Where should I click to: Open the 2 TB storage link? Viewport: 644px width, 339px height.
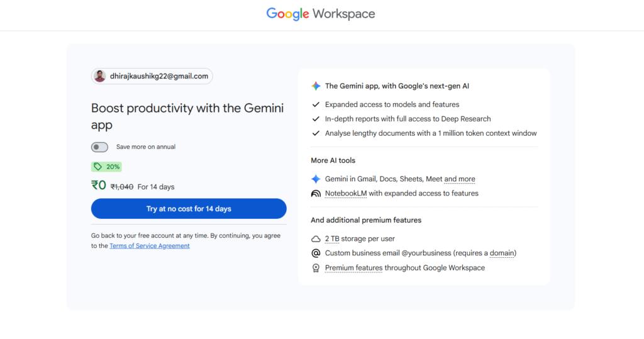(x=332, y=239)
